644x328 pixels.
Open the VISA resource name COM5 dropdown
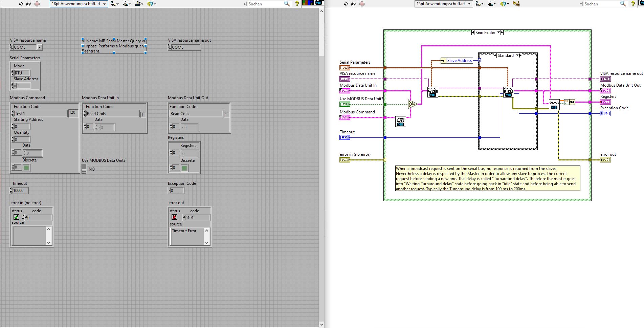tap(40, 47)
